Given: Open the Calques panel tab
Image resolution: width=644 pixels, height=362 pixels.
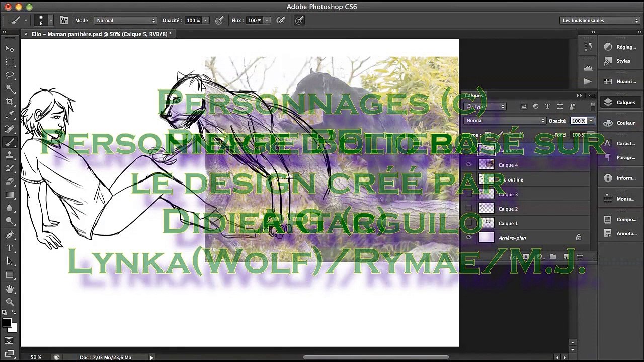Looking at the screenshot, I should [474, 95].
